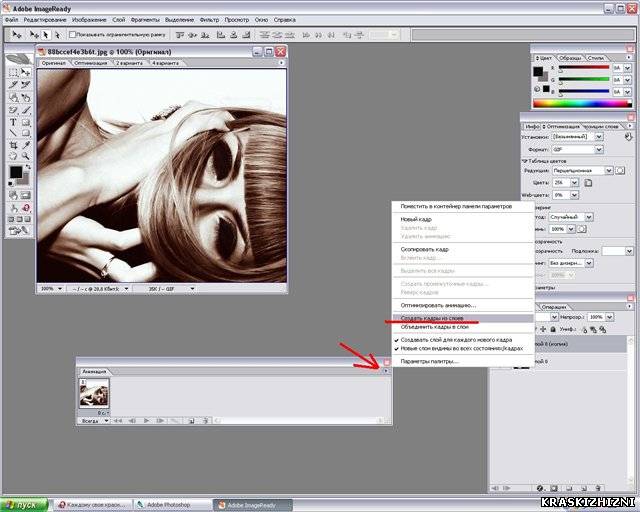
Task: Swap foreground and background colors
Action: pyautogui.click(x=28, y=167)
